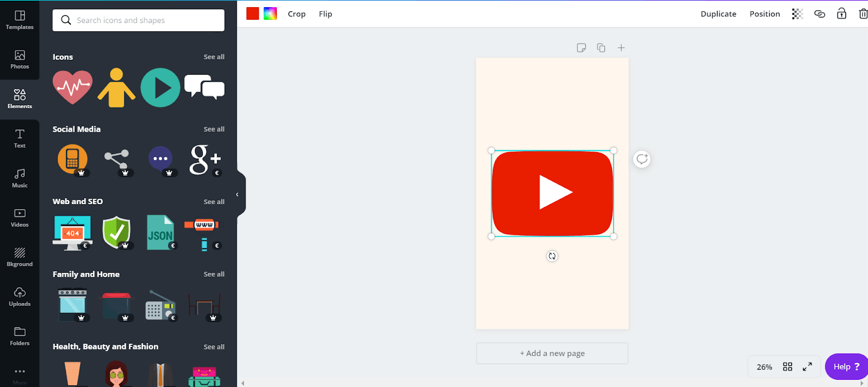This screenshot has width=868, height=387.
Task: Add the gray share nodes icon
Action: 116,160
